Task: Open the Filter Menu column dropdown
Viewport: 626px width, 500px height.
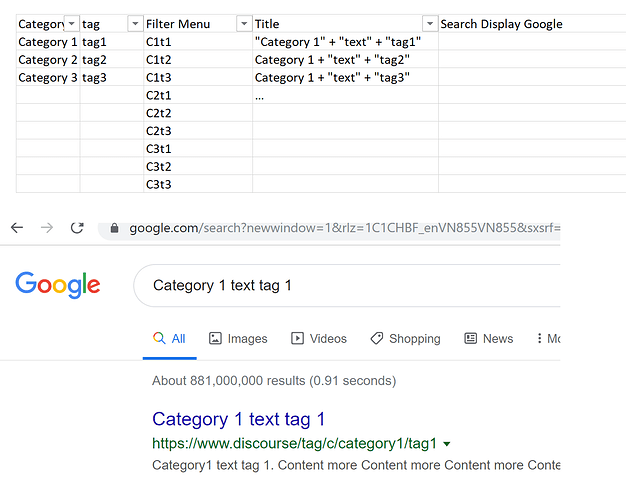Action: (244, 24)
